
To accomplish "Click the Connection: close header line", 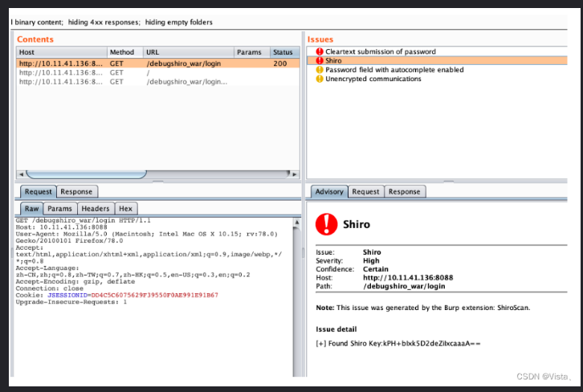I will pyautogui.click(x=50, y=288).
